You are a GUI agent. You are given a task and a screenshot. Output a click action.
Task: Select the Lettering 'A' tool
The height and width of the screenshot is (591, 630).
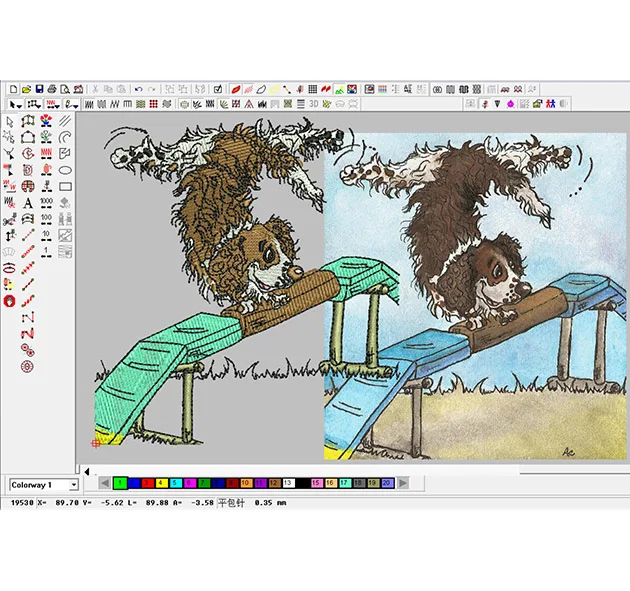28,202
